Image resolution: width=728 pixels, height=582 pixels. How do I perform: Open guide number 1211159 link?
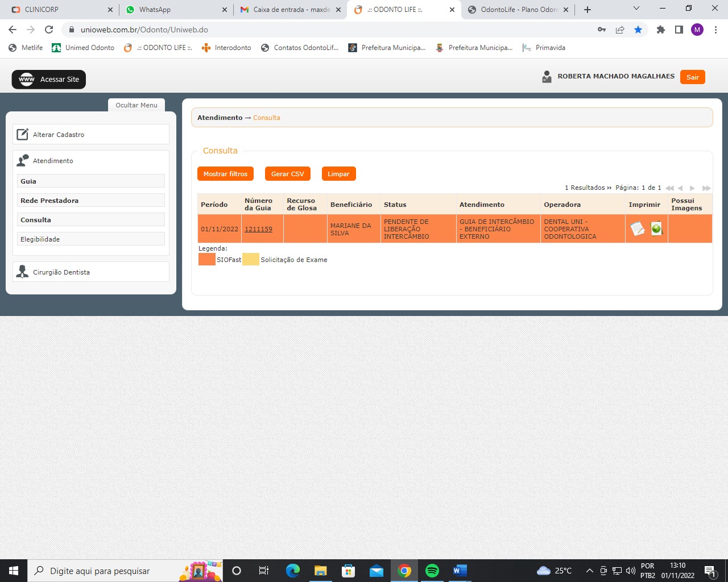click(258, 229)
